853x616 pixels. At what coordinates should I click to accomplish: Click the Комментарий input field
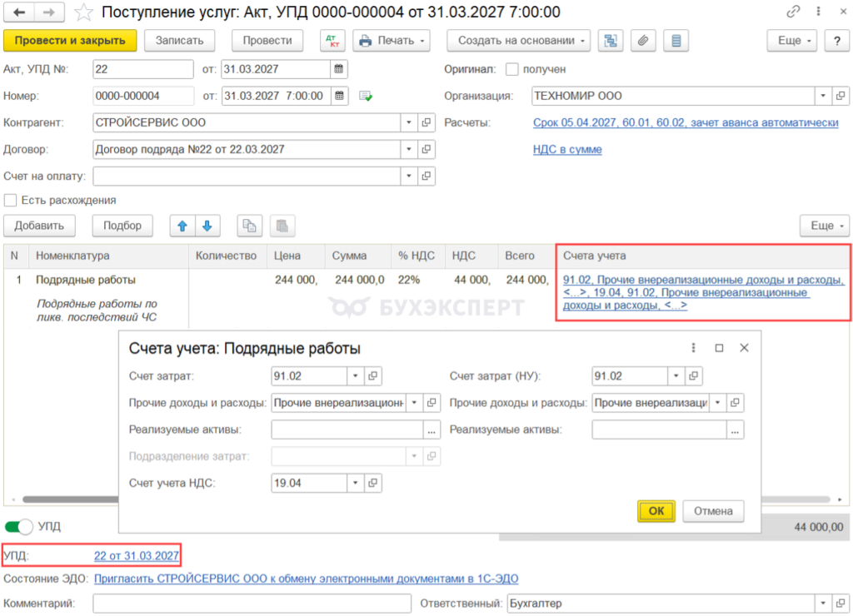coord(252,603)
